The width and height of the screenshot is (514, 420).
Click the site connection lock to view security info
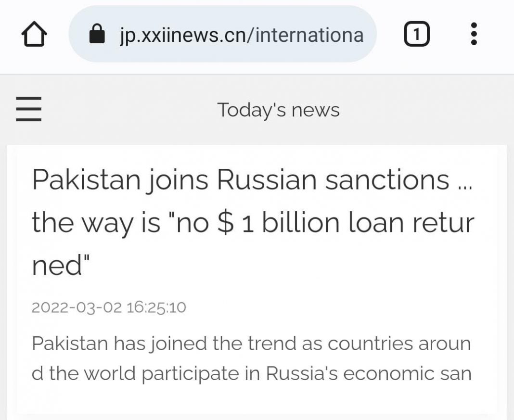(96, 34)
